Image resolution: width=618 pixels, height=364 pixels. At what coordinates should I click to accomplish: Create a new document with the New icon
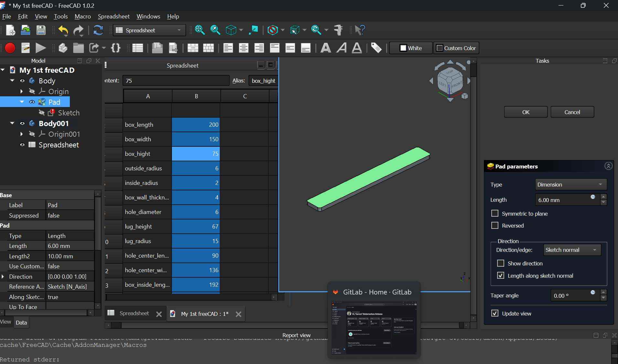(10, 30)
